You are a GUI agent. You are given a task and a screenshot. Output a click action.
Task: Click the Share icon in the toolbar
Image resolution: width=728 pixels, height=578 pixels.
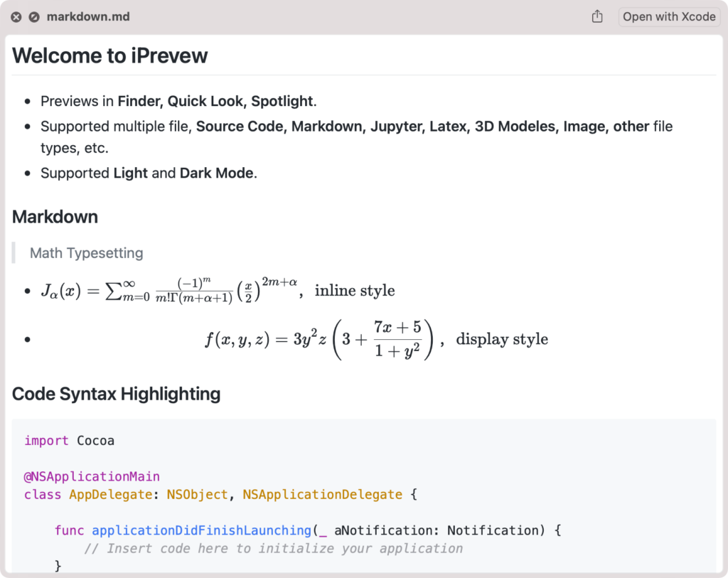click(x=597, y=16)
